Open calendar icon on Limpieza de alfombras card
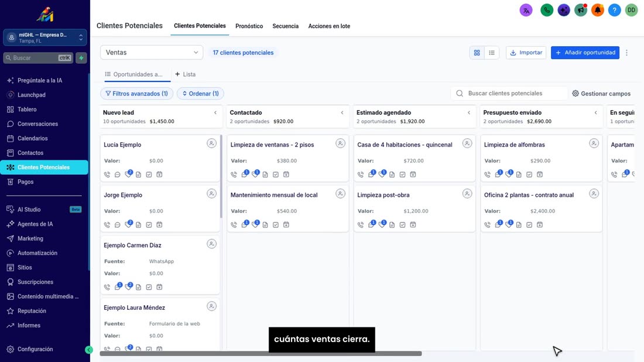This screenshot has width=644, height=362. click(540, 175)
